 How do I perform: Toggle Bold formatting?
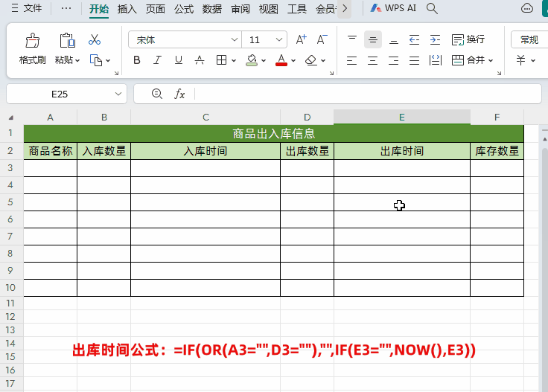coord(137,60)
